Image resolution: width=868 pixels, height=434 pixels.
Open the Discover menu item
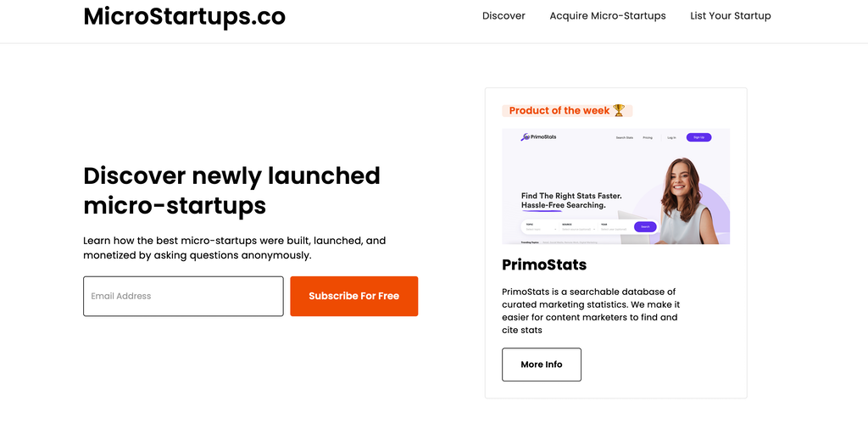click(504, 16)
